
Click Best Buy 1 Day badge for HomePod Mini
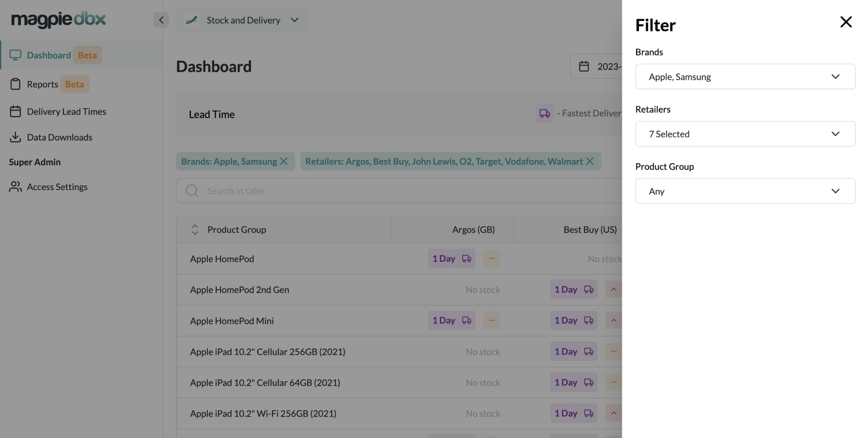tap(574, 321)
